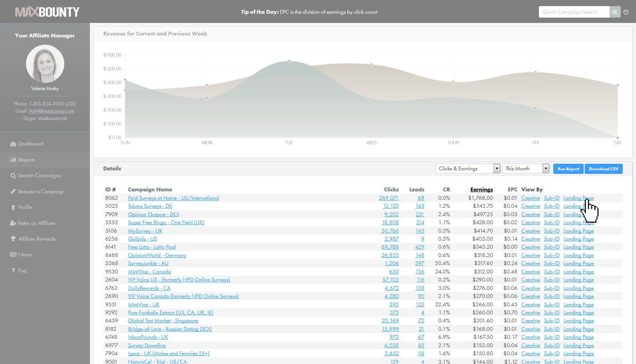Open Affiliate Rewards page

37,239
